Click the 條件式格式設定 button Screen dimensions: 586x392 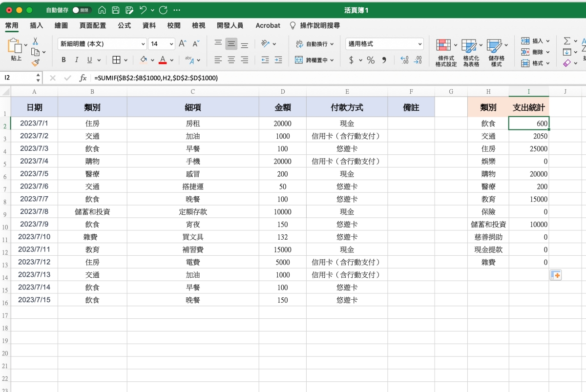(446, 53)
